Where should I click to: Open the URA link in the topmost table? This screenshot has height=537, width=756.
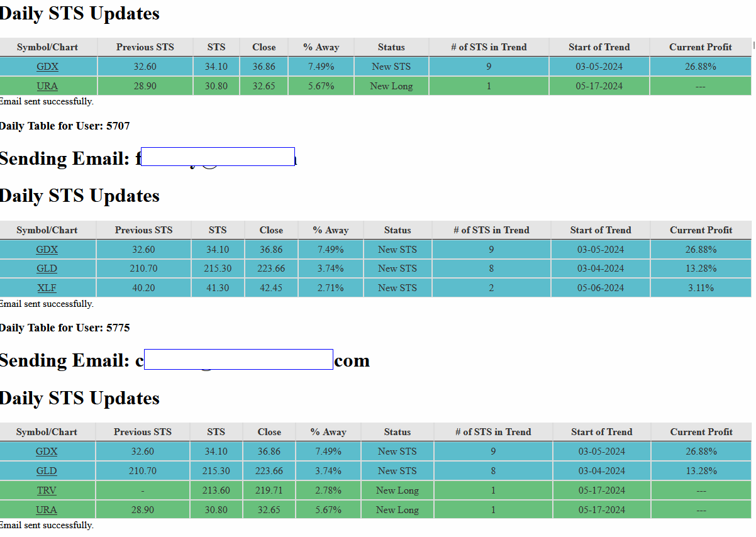47,86
